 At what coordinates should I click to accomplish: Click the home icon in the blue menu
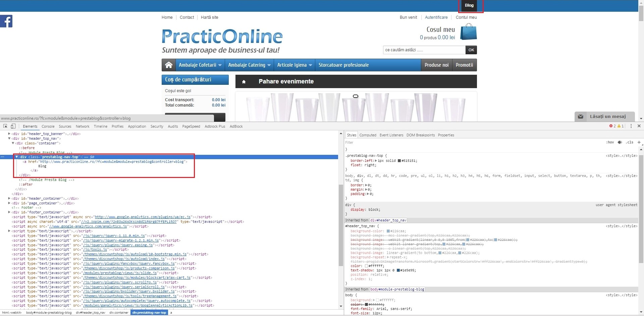tap(169, 65)
